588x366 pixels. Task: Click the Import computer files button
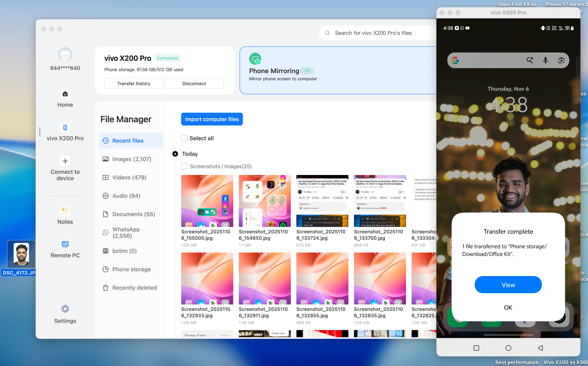[x=212, y=119]
